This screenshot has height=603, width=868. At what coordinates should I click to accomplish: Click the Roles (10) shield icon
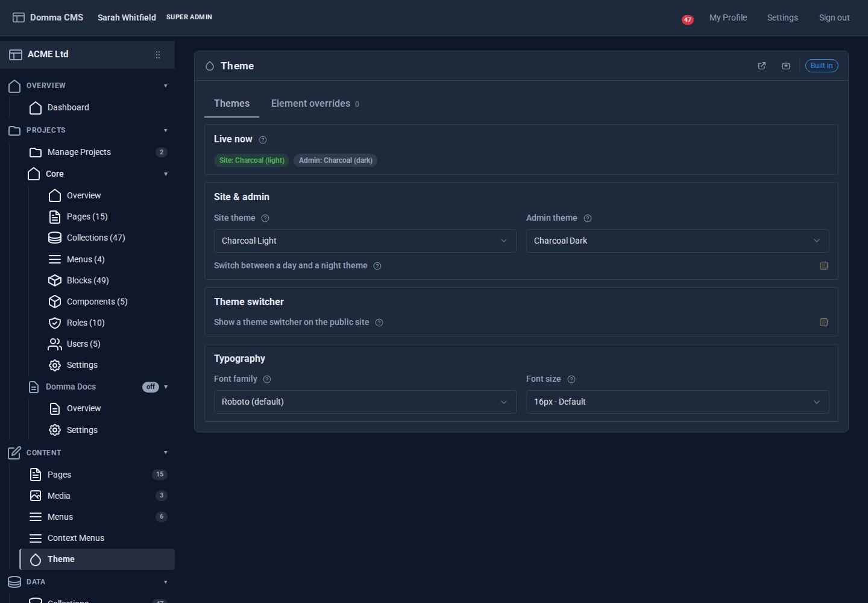point(55,323)
